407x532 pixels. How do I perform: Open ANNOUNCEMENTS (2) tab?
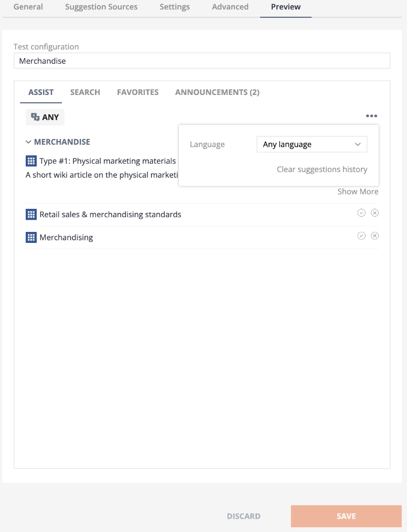click(217, 92)
